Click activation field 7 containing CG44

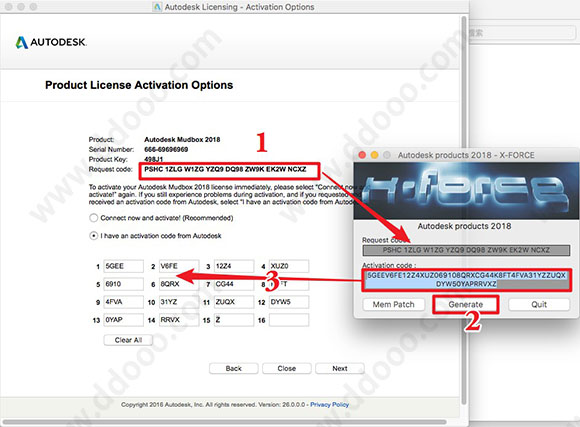click(x=234, y=284)
